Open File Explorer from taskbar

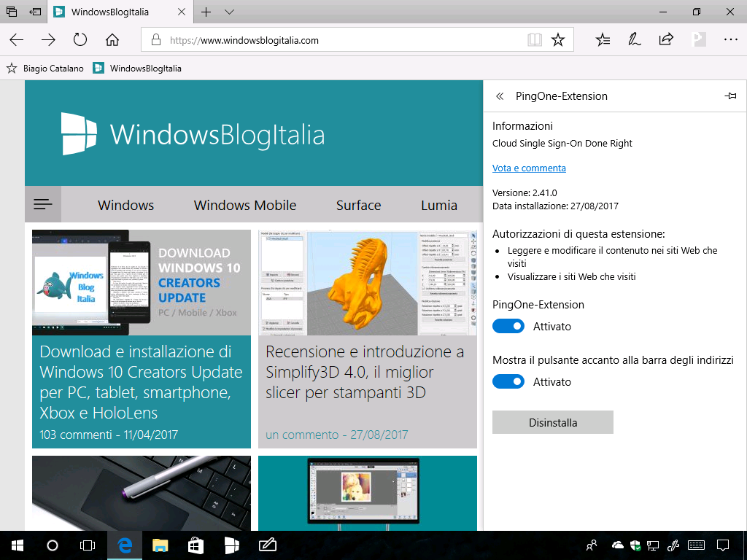160,545
